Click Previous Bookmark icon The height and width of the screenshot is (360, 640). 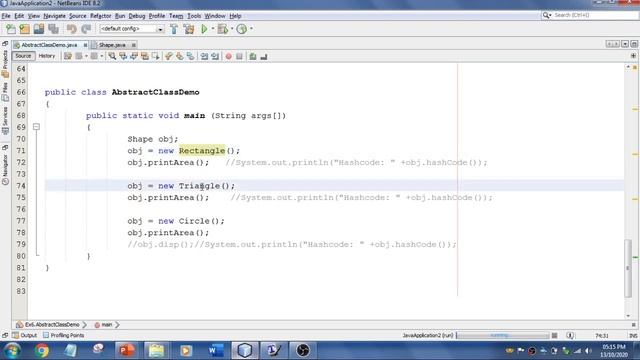169,56
